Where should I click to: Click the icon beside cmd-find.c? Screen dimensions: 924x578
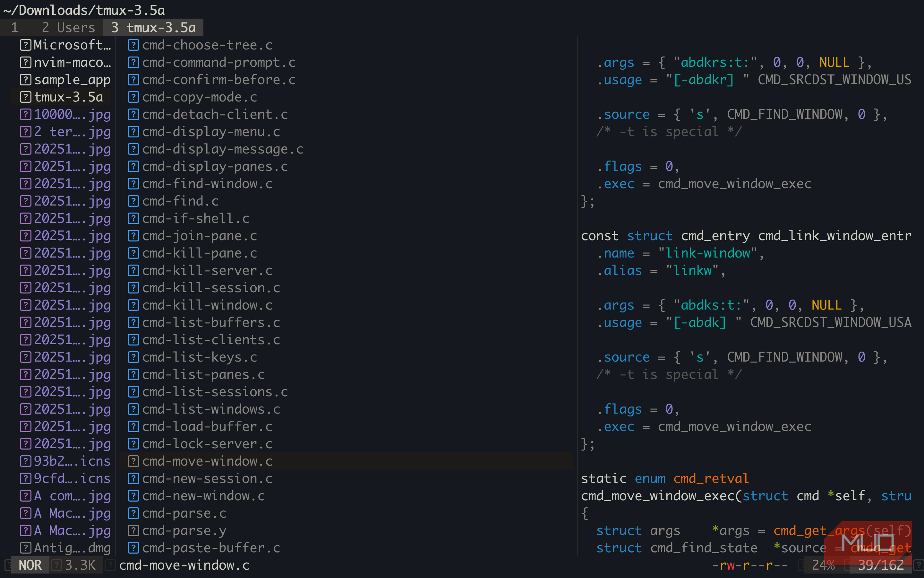[x=133, y=201]
